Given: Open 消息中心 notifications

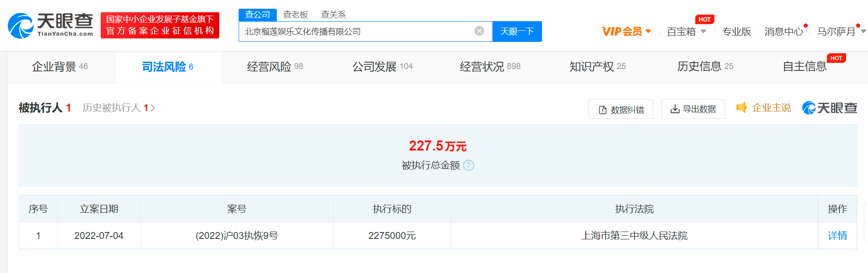Looking at the screenshot, I should coord(783,31).
